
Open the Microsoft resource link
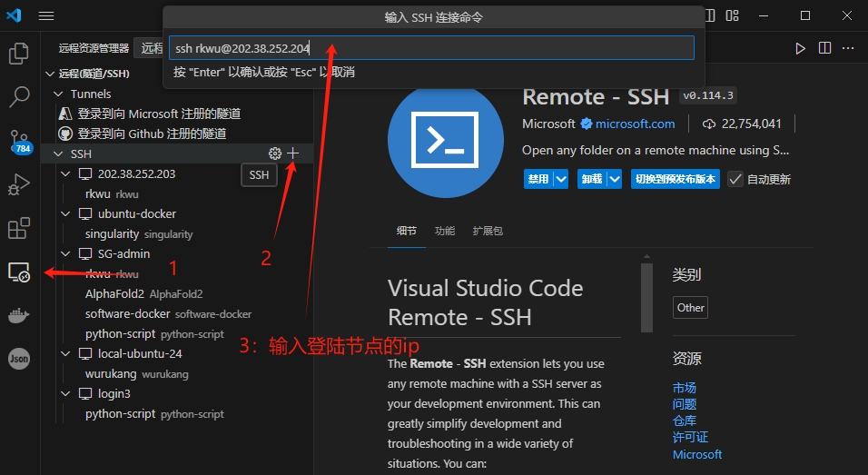pos(697,454)
